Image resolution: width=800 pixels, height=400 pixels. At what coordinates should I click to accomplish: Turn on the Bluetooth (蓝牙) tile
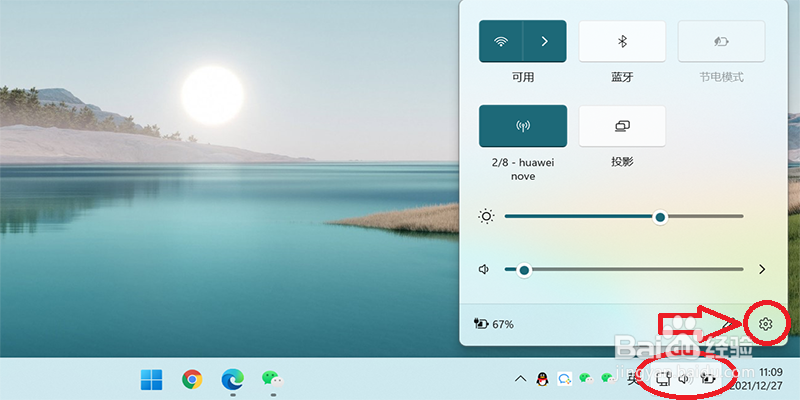pos(622,41)
